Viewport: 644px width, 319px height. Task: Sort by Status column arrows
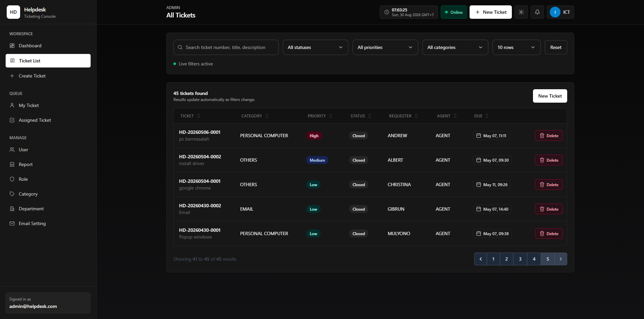pyautogui.click(x=370, y=116)
